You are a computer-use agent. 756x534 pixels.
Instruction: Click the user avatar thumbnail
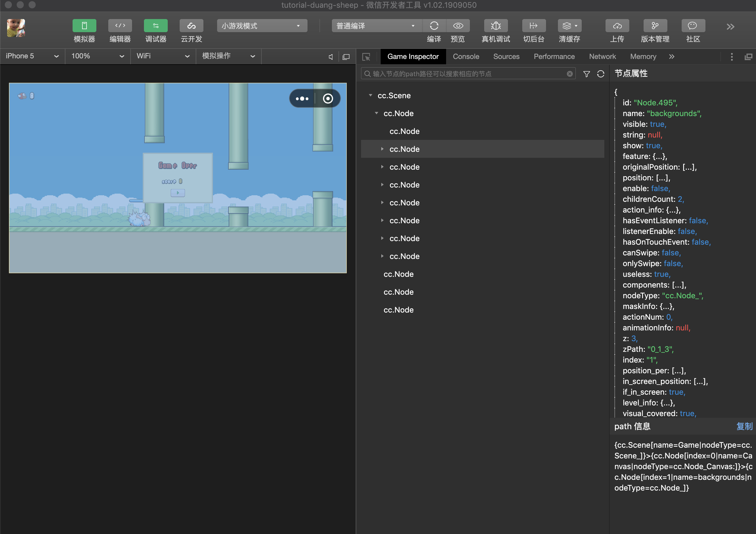16,28
